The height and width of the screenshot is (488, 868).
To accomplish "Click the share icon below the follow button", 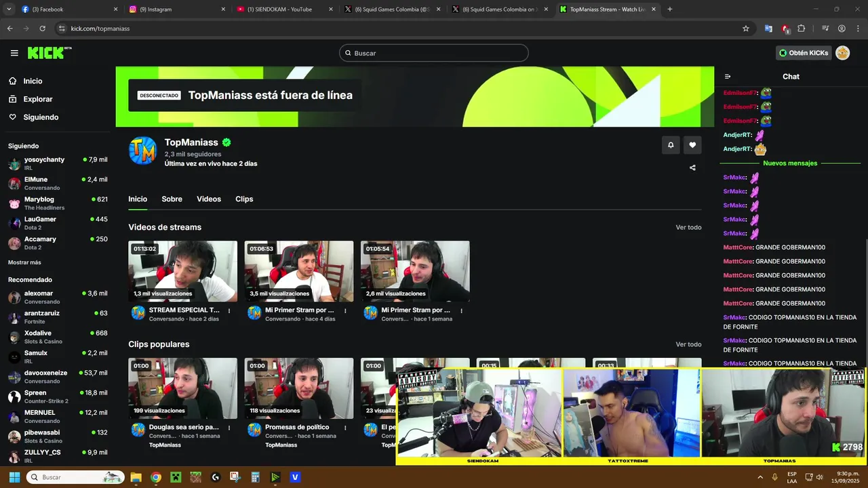I will (692, 167).
